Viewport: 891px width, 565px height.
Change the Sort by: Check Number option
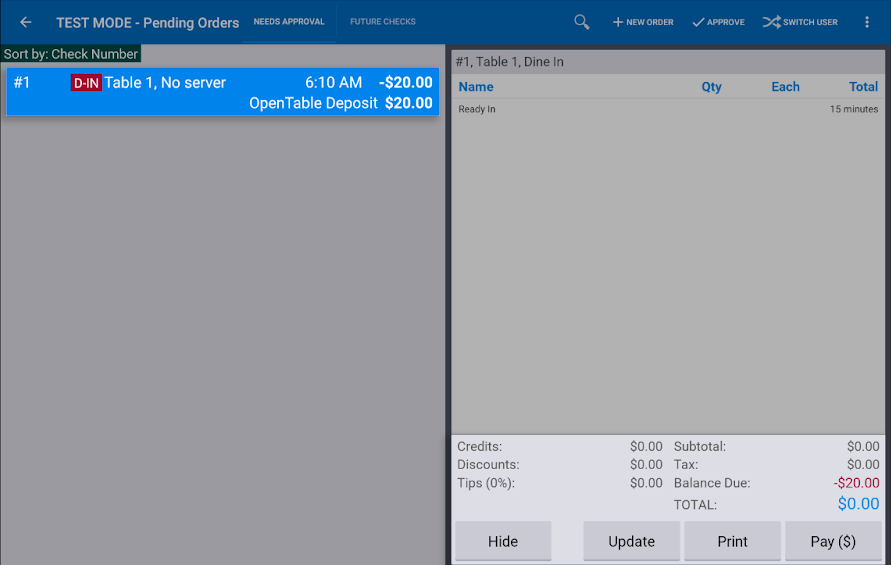tap(70, 54)
